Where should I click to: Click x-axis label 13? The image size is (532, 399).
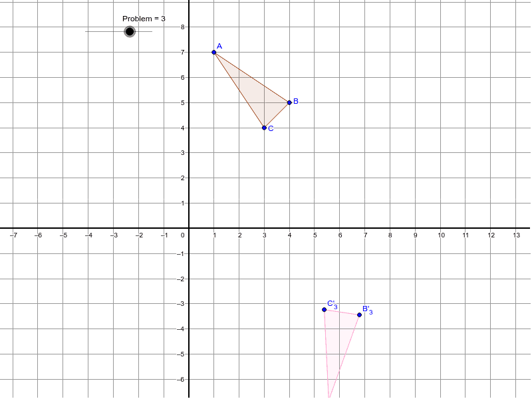tap(517, 235)
